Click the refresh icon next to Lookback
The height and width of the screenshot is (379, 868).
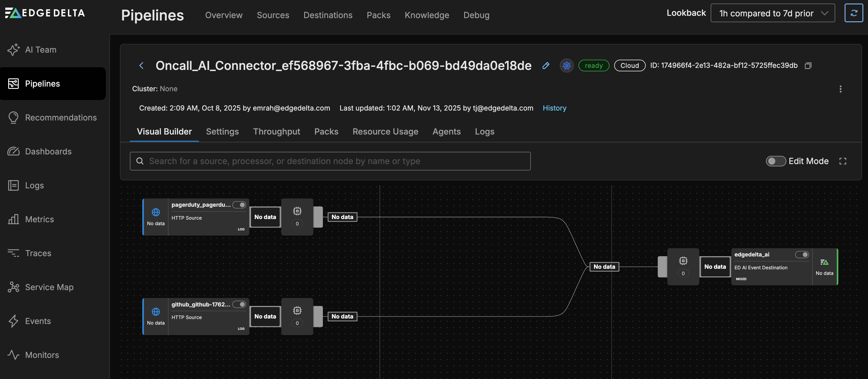pyautogui.click(x=854, y=13)
